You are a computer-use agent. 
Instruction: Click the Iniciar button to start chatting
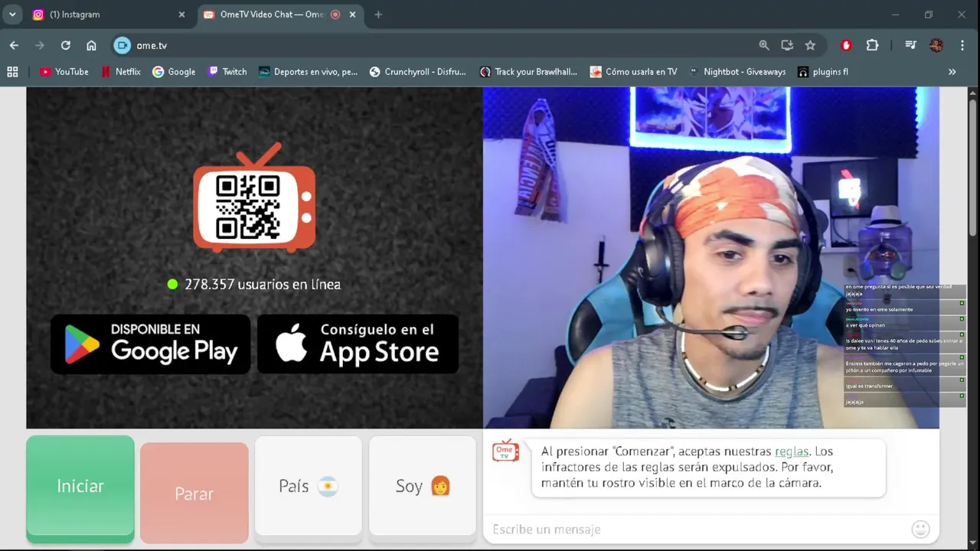tap(80, 487)
